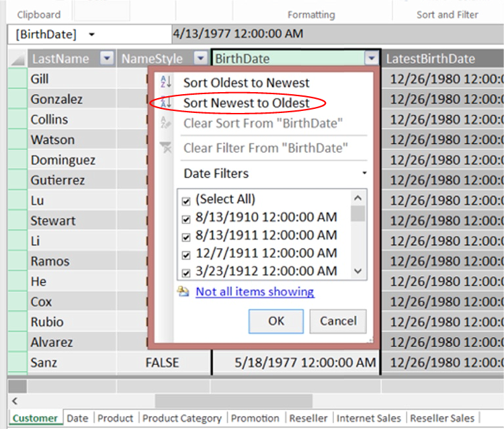Click the select-all corner of the table
This screenshot has width=504, height=429.
coord(17,58)
